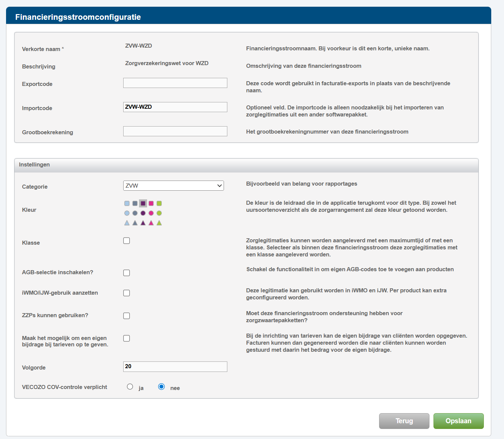
Task: Focus the Volgorde field showing 20
Action: pos(175,367)
